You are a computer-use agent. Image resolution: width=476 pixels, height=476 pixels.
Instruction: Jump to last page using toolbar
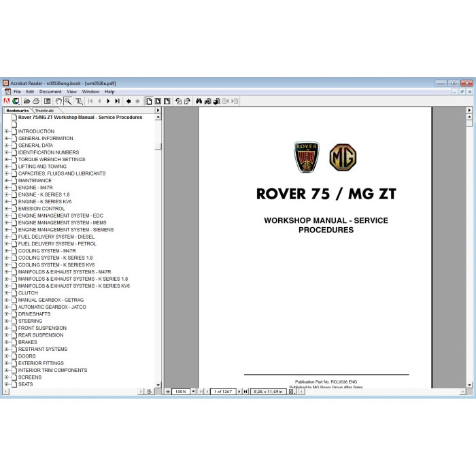(x=118, y=101)
